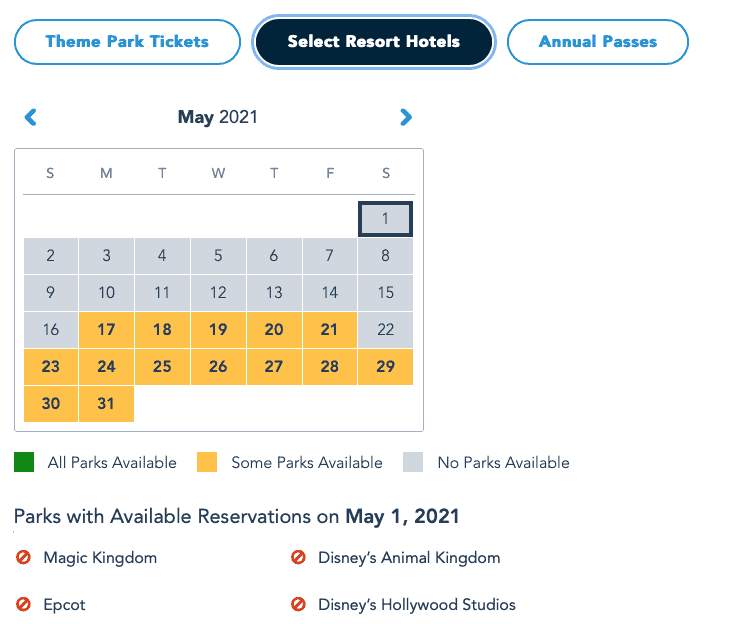730x624 pixels.
Task: Click the green All Parks Available swatch
Action: (x=24, y=462)
